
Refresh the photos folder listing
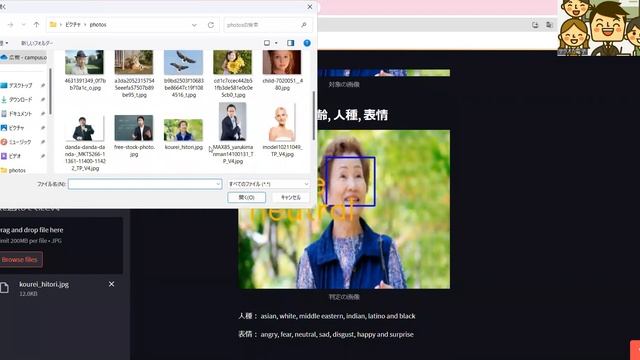(211, 25)
